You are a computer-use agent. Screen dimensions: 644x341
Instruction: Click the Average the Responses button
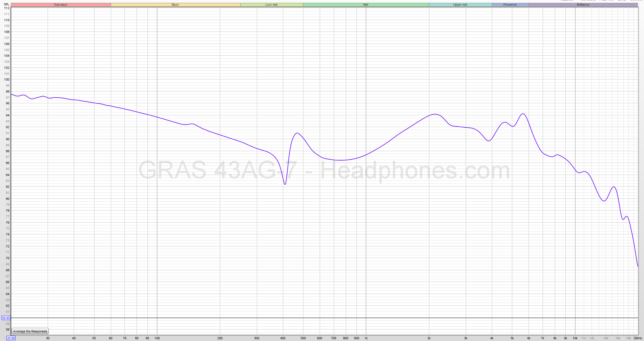[x=30, y=331]
